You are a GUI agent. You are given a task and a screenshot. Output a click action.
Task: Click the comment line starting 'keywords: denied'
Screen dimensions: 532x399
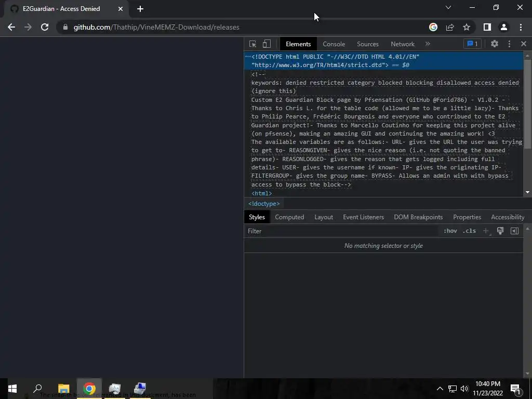[x=385, y=83]
